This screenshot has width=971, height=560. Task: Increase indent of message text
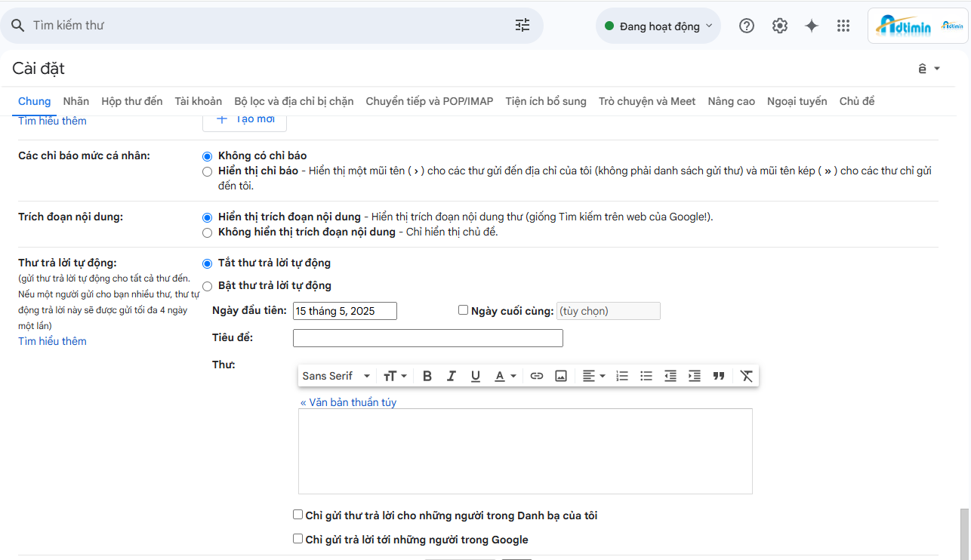point(695,376)
